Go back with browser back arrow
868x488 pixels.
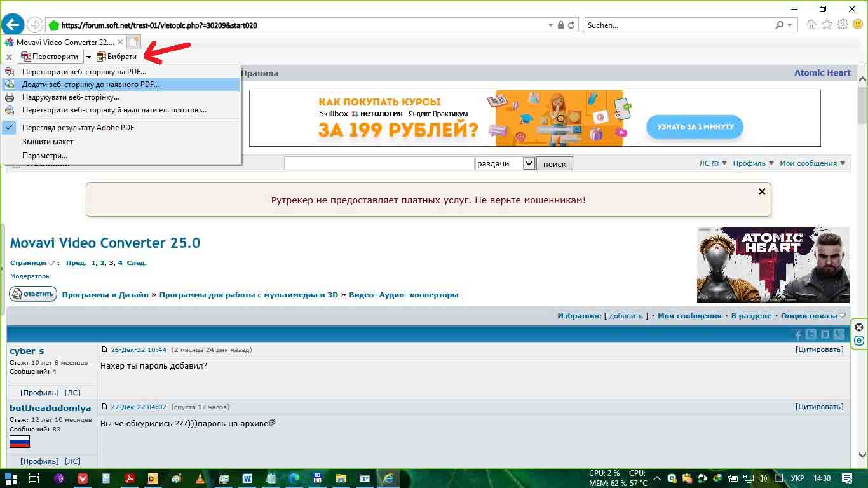(13, 25)
